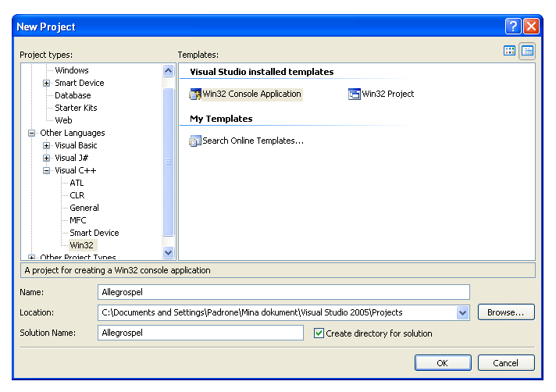Expand the Other Project Types node
The width and height of the screenshot is (556, 392).
tap(31, 258)
